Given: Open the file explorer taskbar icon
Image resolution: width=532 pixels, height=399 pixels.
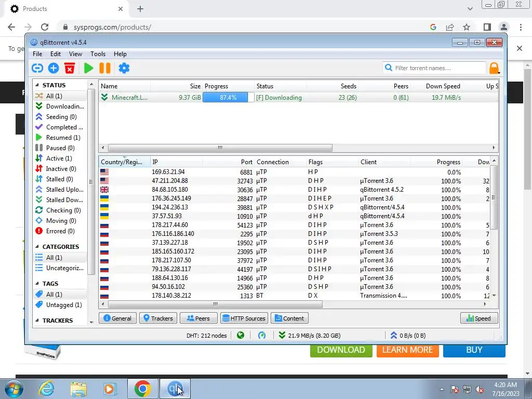Looking at the screenshot, I should (x=78, y=389).
